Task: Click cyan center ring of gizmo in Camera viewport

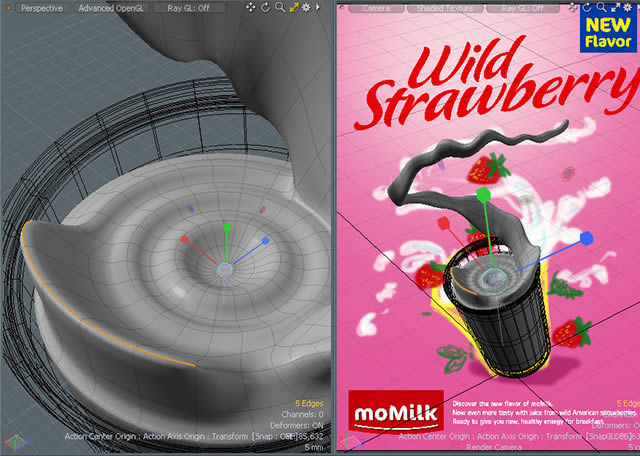Action: [x=494, y=279]
